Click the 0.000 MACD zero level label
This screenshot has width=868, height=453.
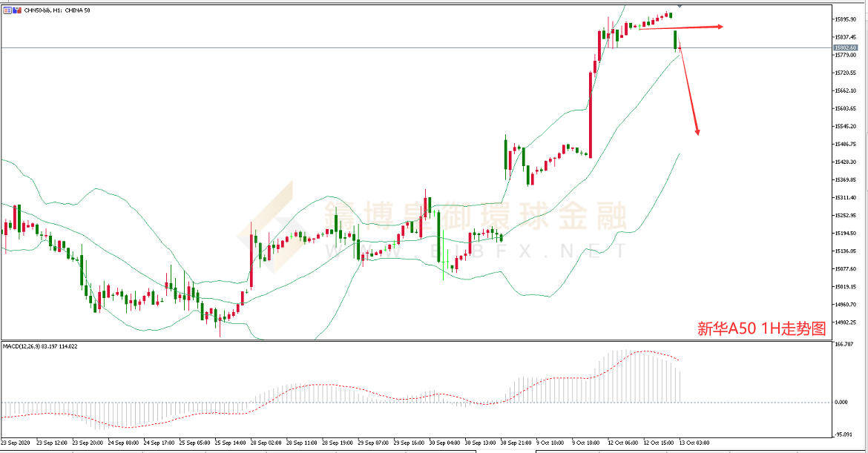pyautogui.click(x=841, y=402)
